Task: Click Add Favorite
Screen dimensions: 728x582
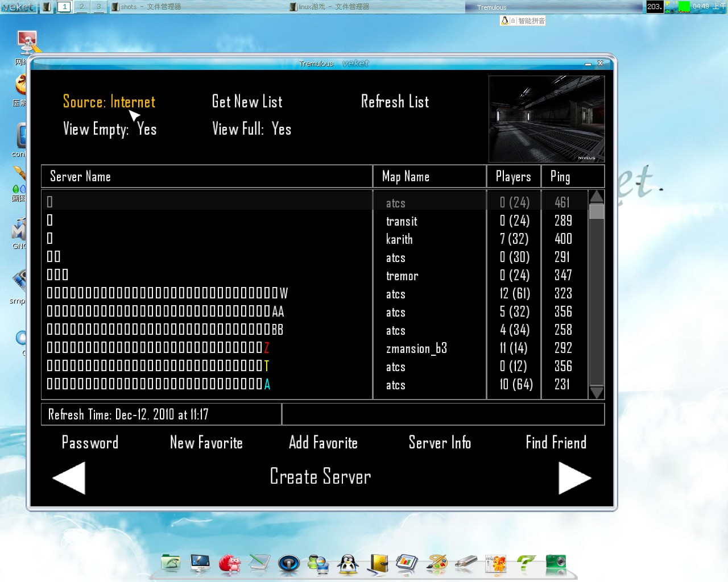Action: pyautogui.click(x=323, y=443)
